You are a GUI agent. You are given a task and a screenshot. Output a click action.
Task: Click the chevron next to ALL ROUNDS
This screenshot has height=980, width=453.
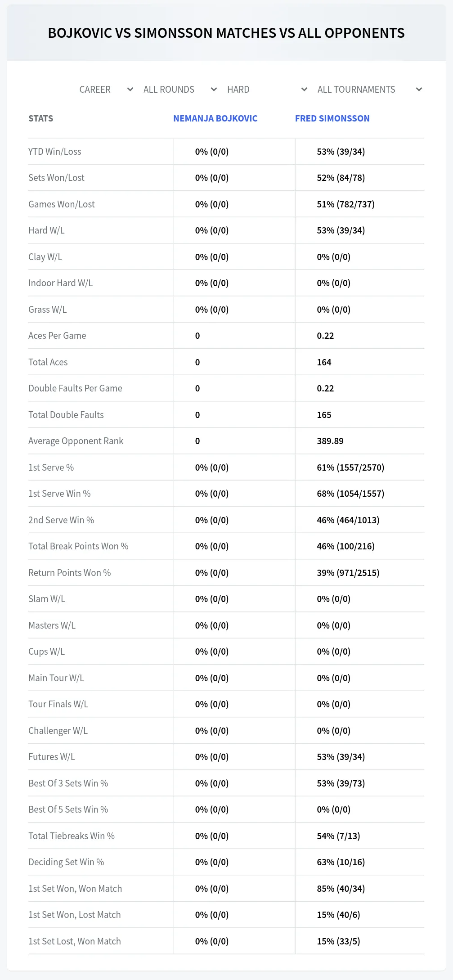[214, 90]
